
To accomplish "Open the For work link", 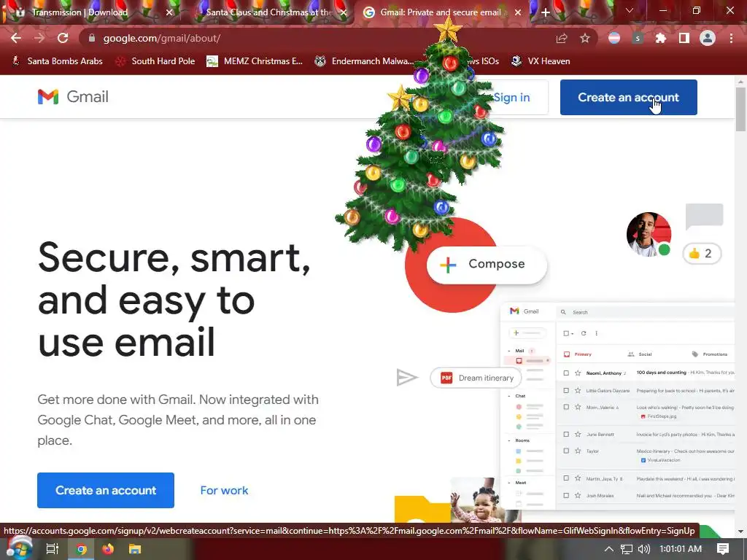I will tap(224, 491).
